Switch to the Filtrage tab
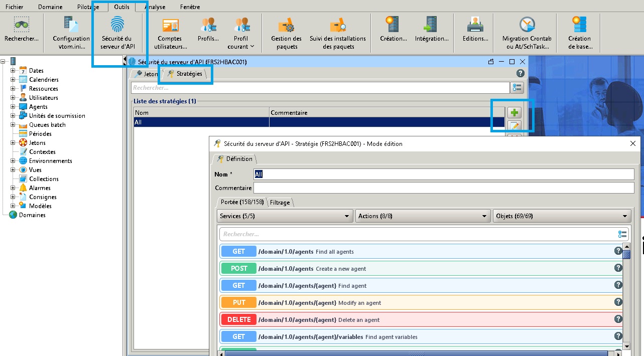Image resolution: width=644 pixels, height=356 pixels. 280,203
